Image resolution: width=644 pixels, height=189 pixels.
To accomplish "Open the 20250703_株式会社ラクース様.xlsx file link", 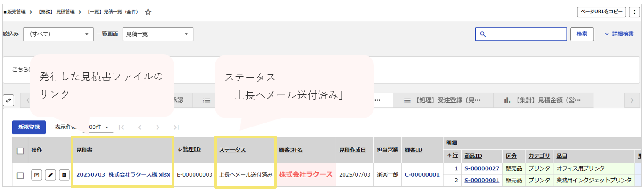I will pos(123,175).
